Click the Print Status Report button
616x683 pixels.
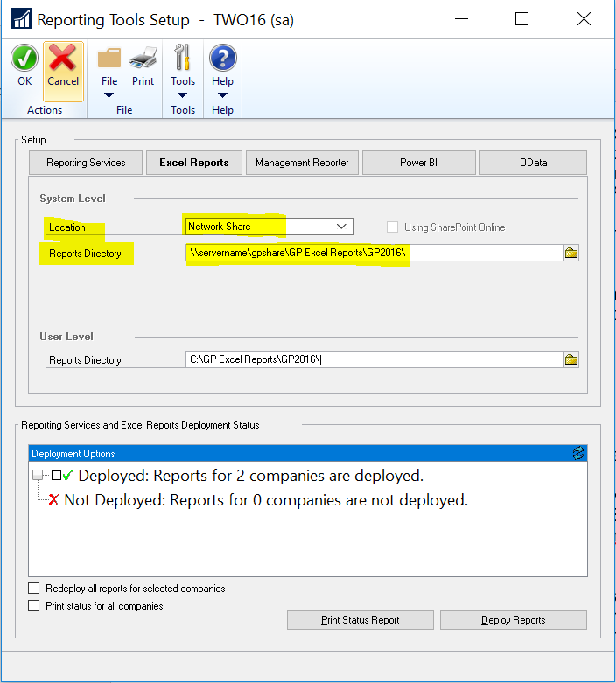(x=360, y=620)
